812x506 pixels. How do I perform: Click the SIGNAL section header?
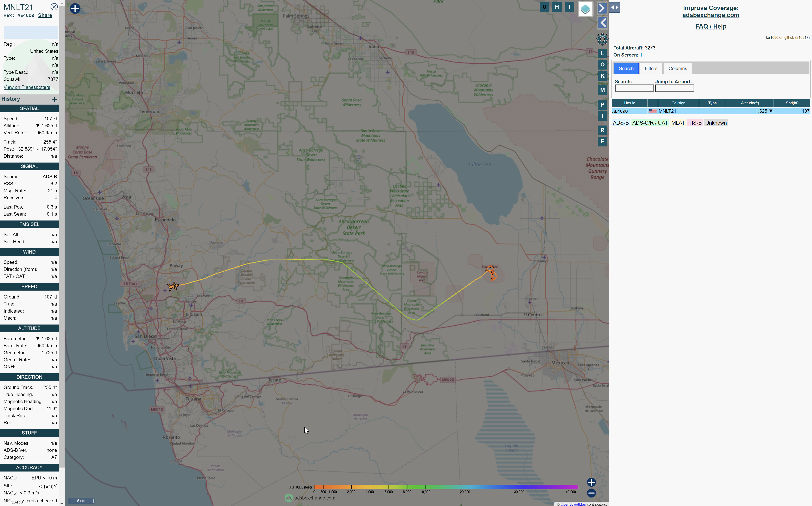(29, 166)
